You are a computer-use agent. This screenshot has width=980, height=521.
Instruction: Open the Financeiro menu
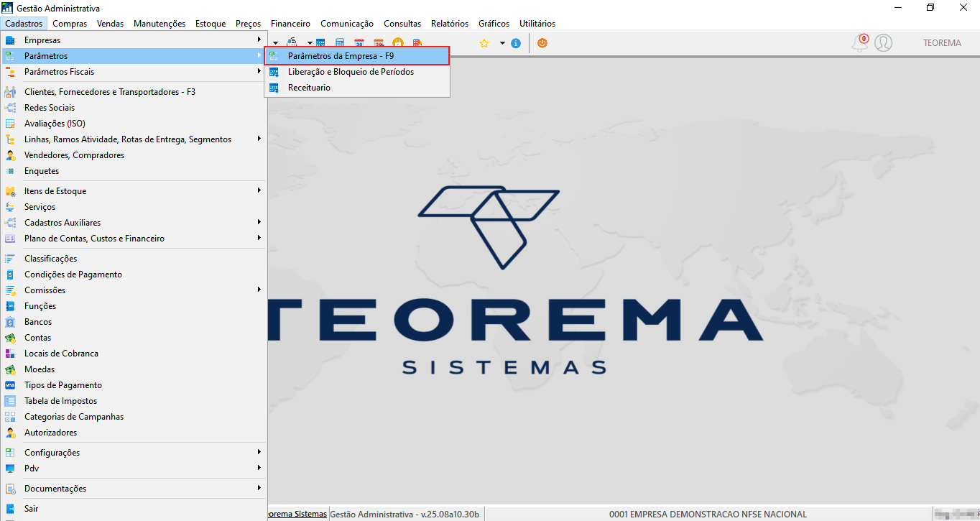pyautogui.click(x=291, y=24)
